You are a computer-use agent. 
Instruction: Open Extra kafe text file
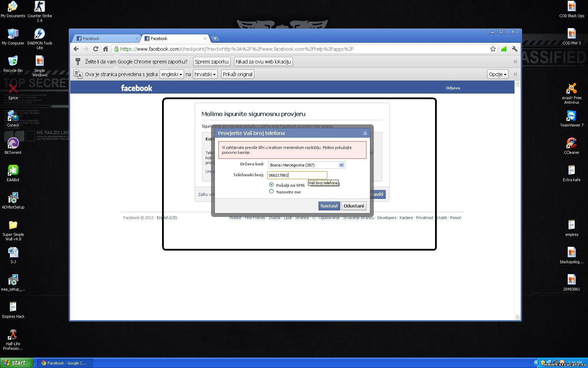point(572,173)
